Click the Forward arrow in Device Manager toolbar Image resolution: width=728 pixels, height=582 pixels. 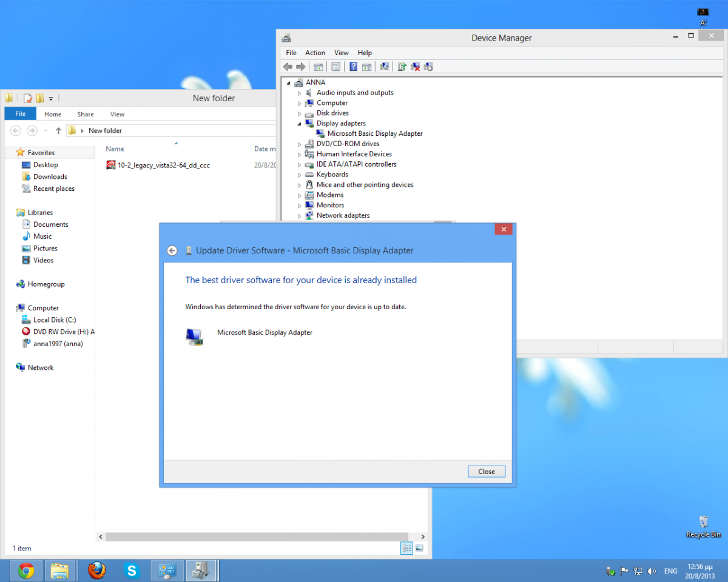[x=300, y=67]
